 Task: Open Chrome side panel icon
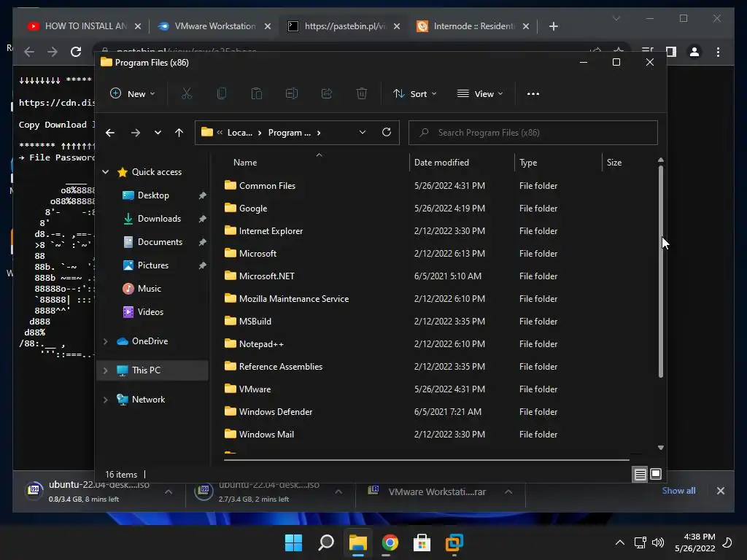[x=671, y=52]
